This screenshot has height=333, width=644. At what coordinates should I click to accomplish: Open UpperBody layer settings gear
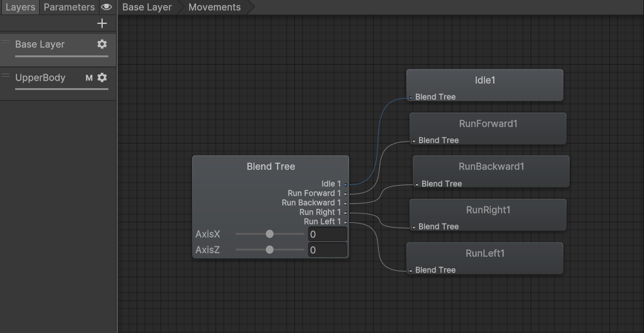point(102,77)
